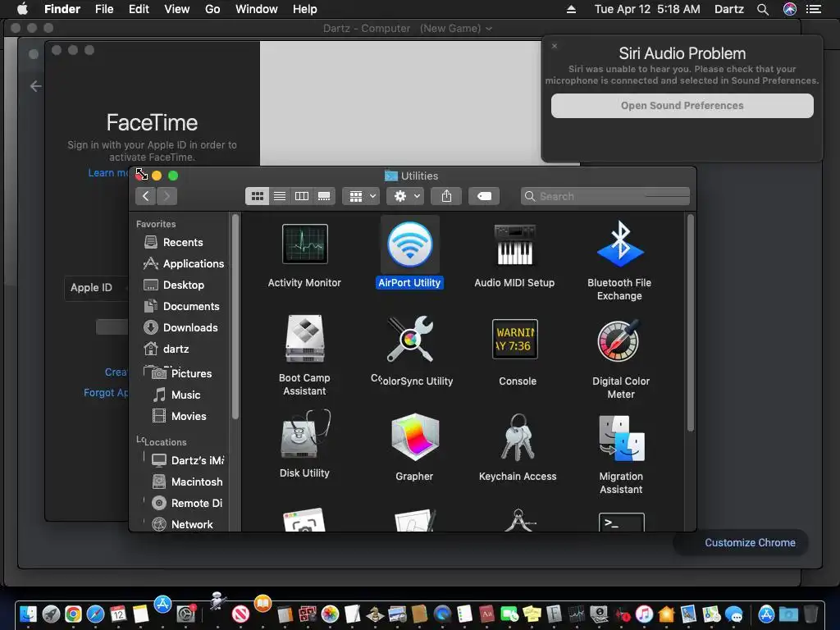Switch to list view in Finder toolbar
The height and width of the screenshot is (630, 840).
pos(280,196)
